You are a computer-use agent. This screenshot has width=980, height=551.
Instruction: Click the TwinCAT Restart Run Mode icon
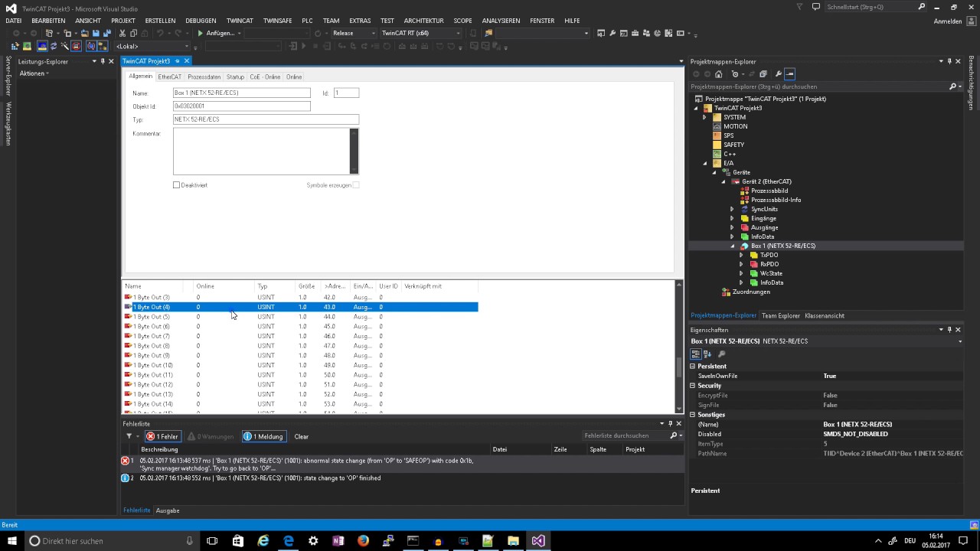tap(27, 46)
